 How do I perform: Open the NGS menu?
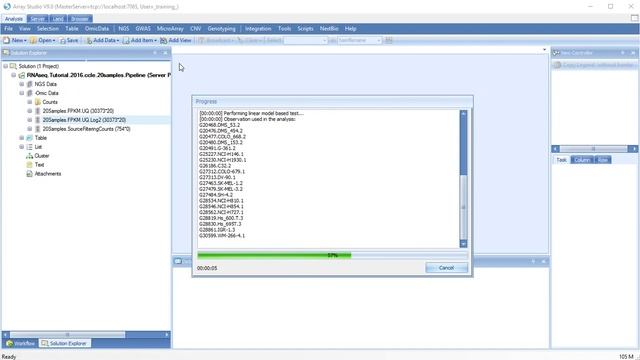[124, 29]
